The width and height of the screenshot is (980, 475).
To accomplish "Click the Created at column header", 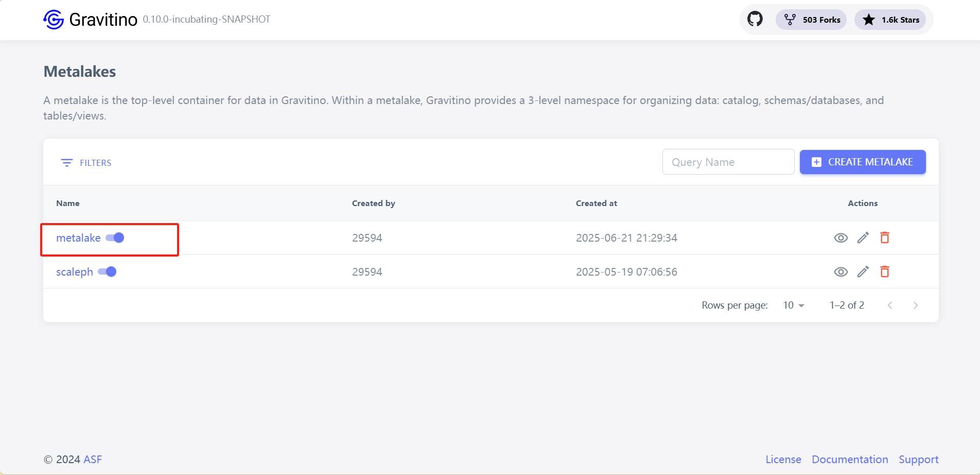I will tap(597, 203).
